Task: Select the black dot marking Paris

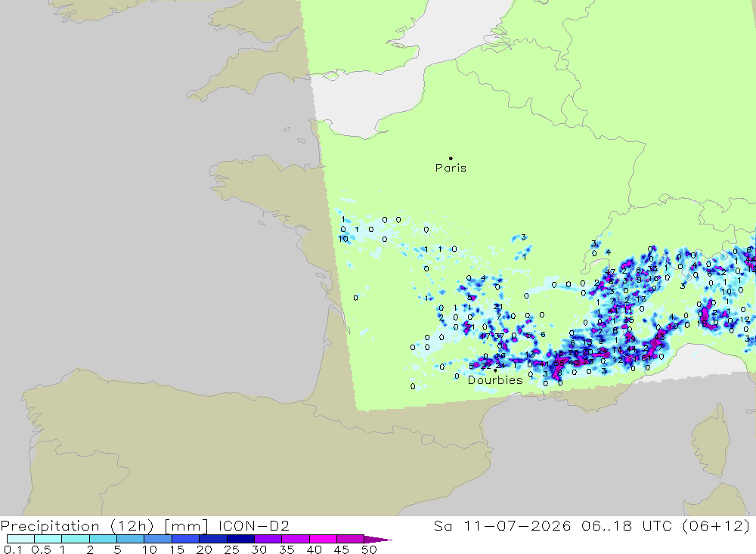Action: pos(451,158)
